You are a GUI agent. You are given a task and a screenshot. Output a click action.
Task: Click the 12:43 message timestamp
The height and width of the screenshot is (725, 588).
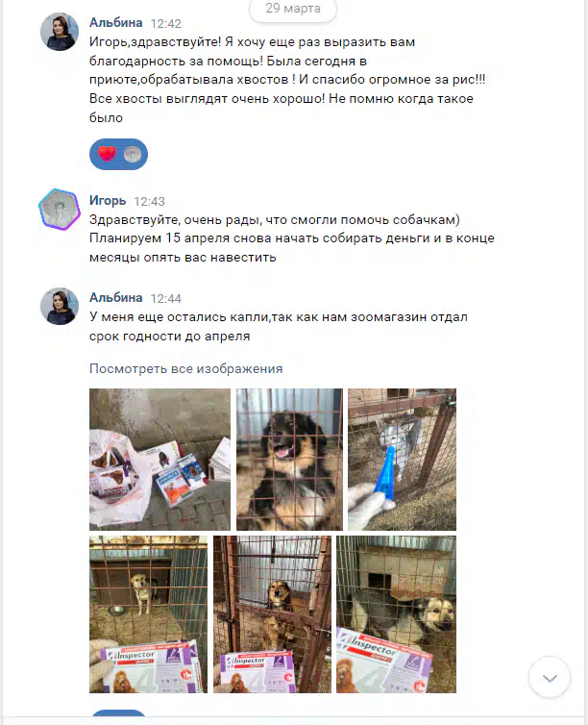pyautogui.click(x=149, y=202)
